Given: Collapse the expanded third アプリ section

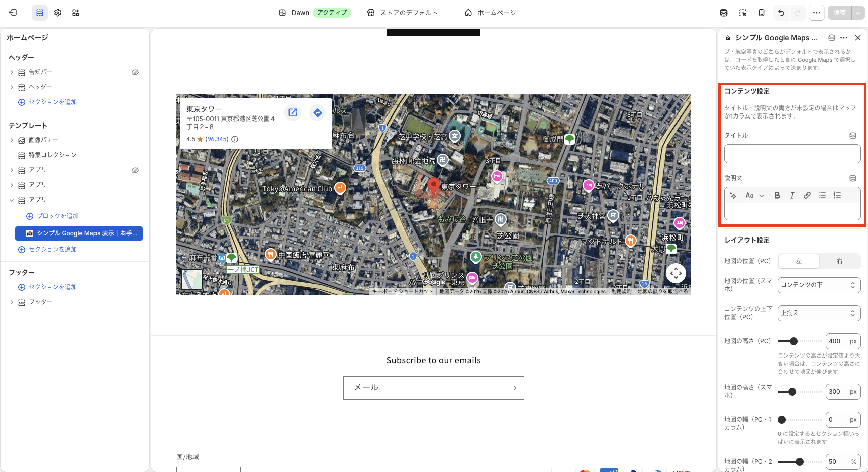Looking at the screenshot, I should pyautogui.click(x=12, y=200).
